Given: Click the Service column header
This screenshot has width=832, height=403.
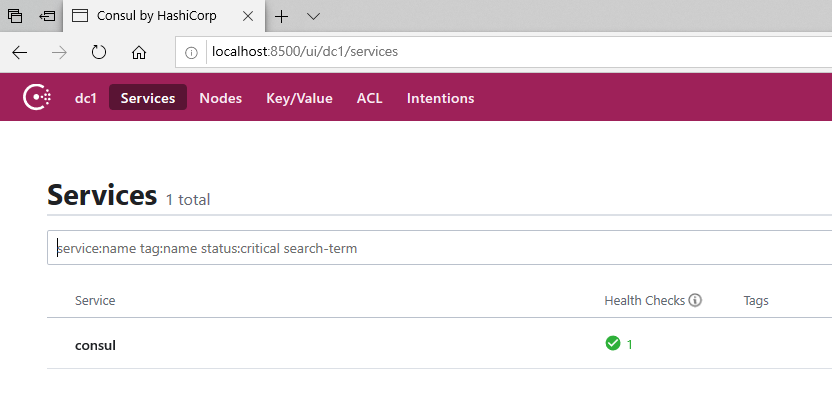Looking at the screenshot, I should 95,300.
